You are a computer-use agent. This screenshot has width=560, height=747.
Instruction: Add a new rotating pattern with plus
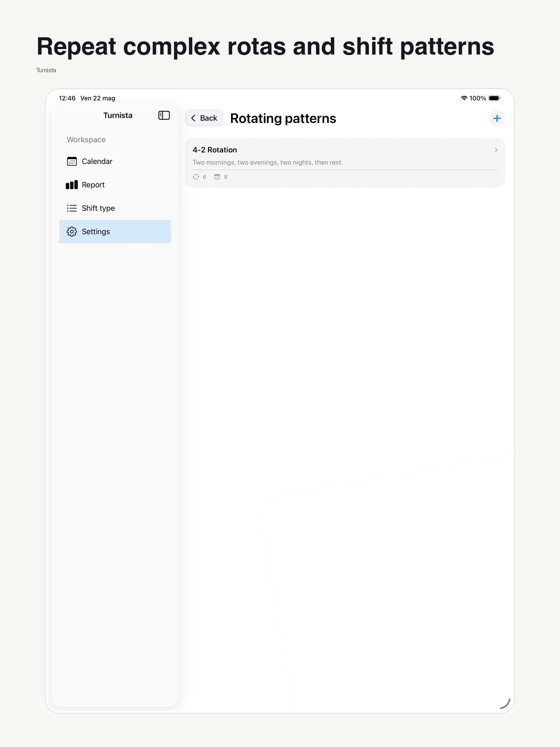[497, 118]
